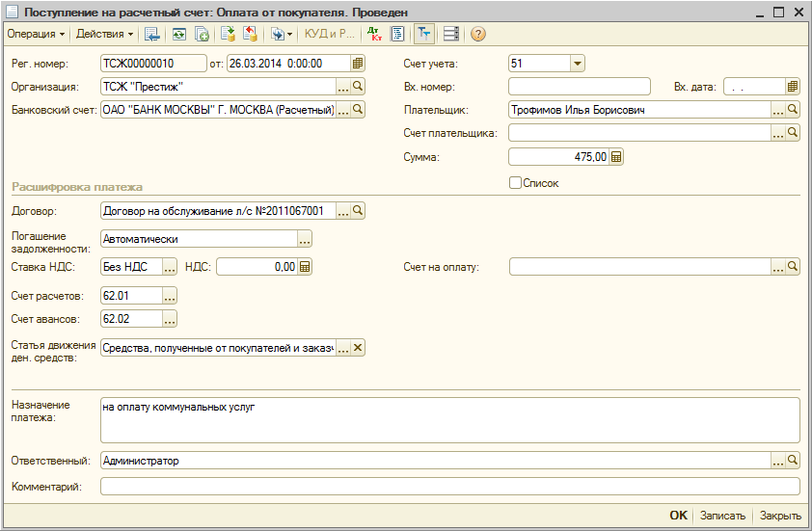812x531 pixels.
Task: Click the post document icon with the green arrow
Action: tap(228, 34)
